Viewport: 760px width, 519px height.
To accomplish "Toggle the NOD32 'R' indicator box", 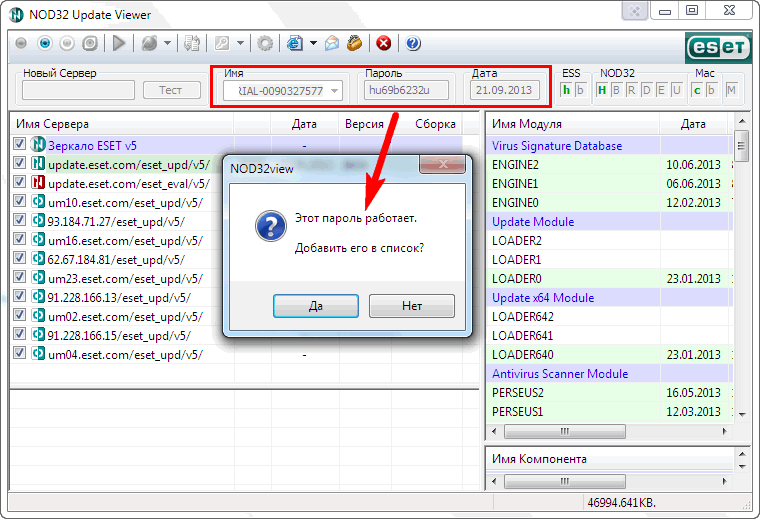I will click(632, 90).
